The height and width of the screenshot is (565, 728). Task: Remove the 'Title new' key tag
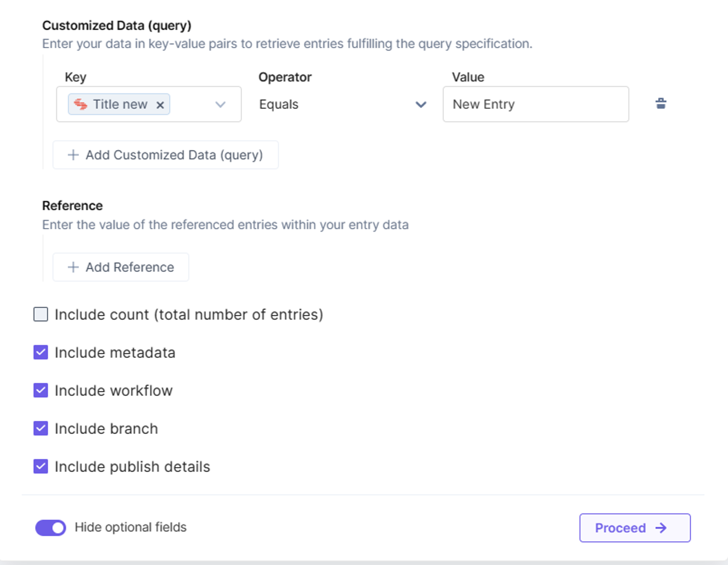pos(160,105)
